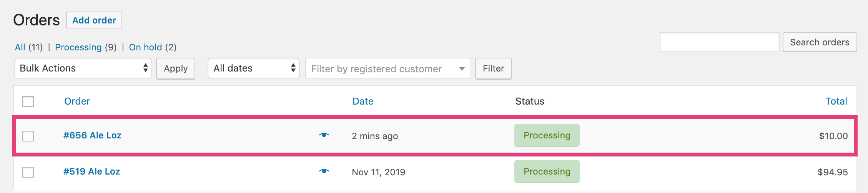This screenshot has height=193, width=868.
Task: Switch to the On hold orders view
Action: click(145, 47)
